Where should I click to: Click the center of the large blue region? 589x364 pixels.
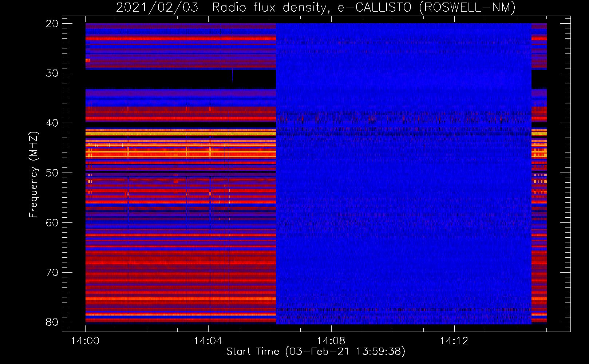[x=403, y=174]
